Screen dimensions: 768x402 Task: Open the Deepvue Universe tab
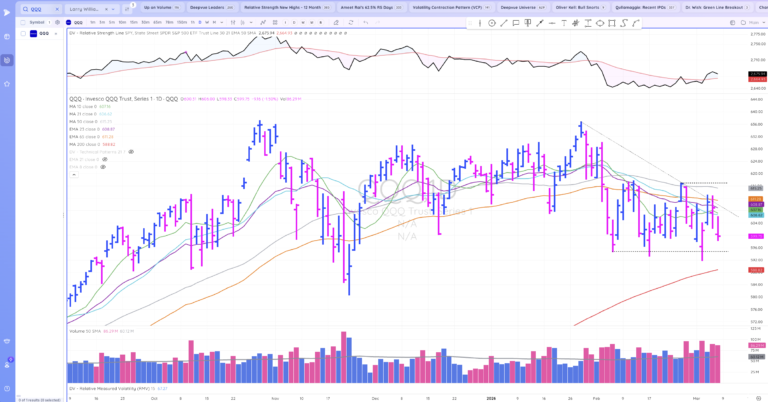coord(523,8)
